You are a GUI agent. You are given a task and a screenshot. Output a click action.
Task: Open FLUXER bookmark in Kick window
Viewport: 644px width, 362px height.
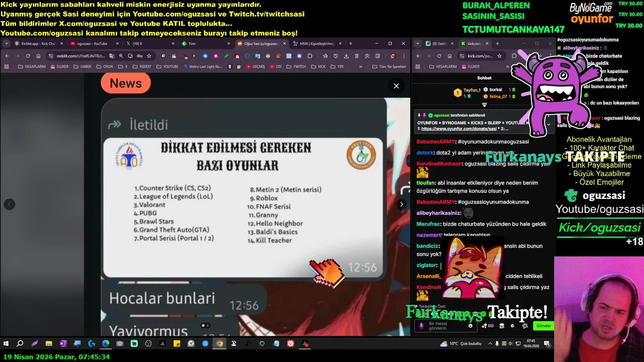click(470, 66)
